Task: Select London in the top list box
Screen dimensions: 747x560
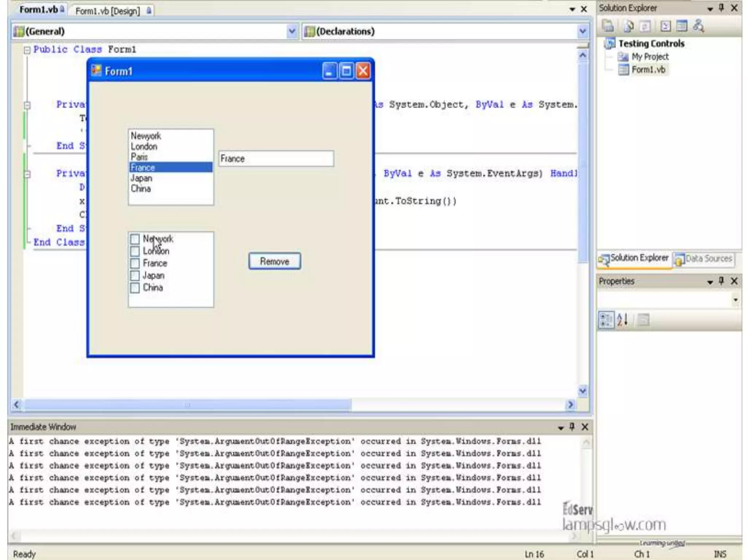Action: tap(171, 147)
